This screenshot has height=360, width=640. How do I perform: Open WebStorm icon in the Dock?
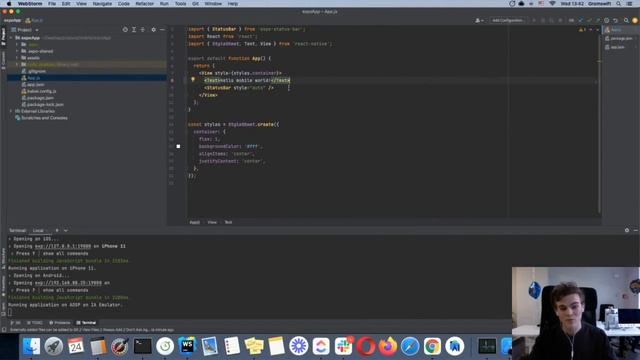187,347
